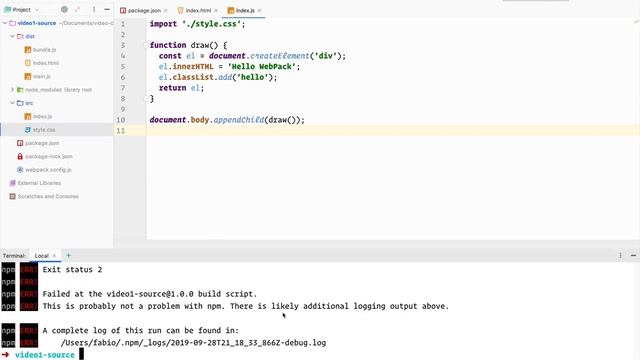Click the main.js file icon

(27, 76)
